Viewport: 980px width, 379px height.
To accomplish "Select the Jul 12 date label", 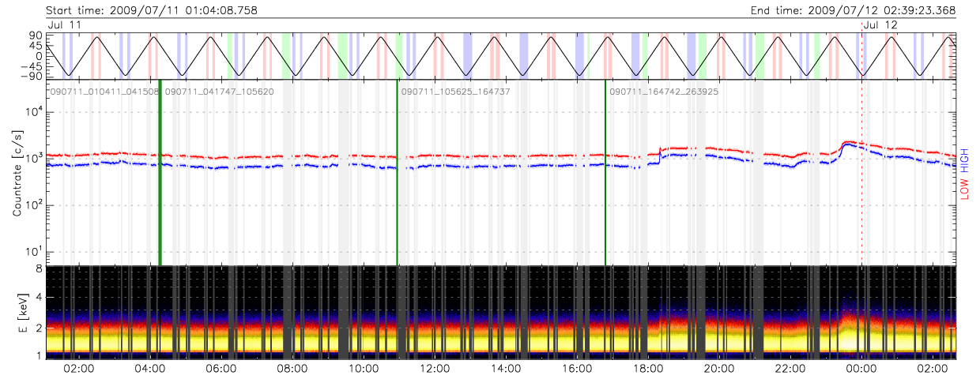I will 880,25.
